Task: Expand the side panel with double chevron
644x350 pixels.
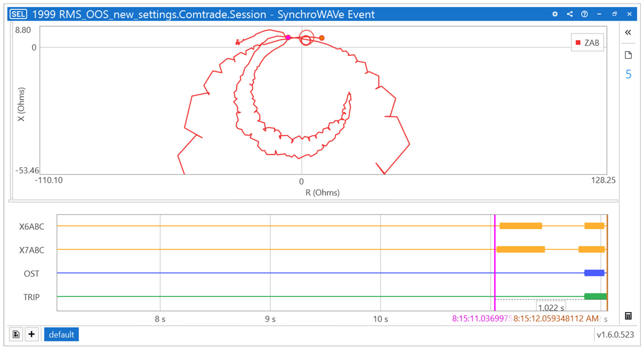Action: tap(628, 32)
